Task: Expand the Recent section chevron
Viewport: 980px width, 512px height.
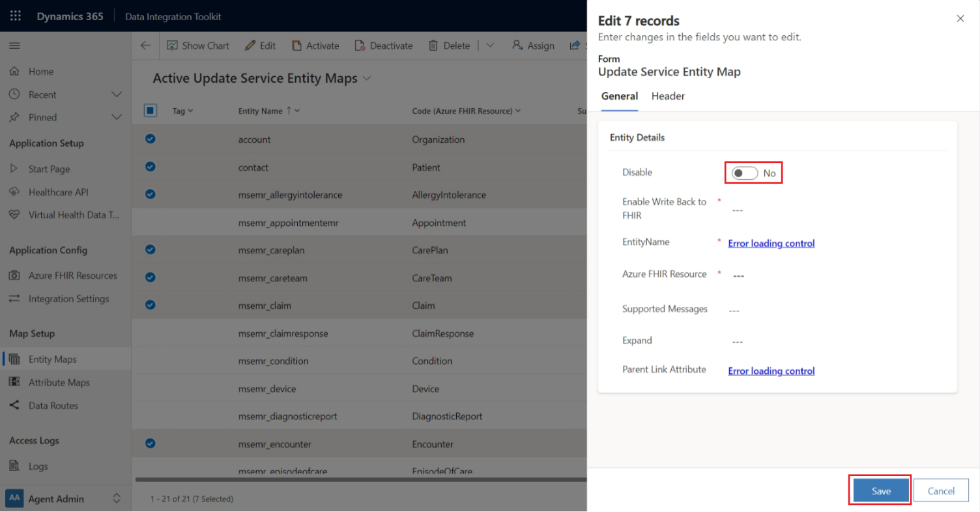Action: point(117,94)
